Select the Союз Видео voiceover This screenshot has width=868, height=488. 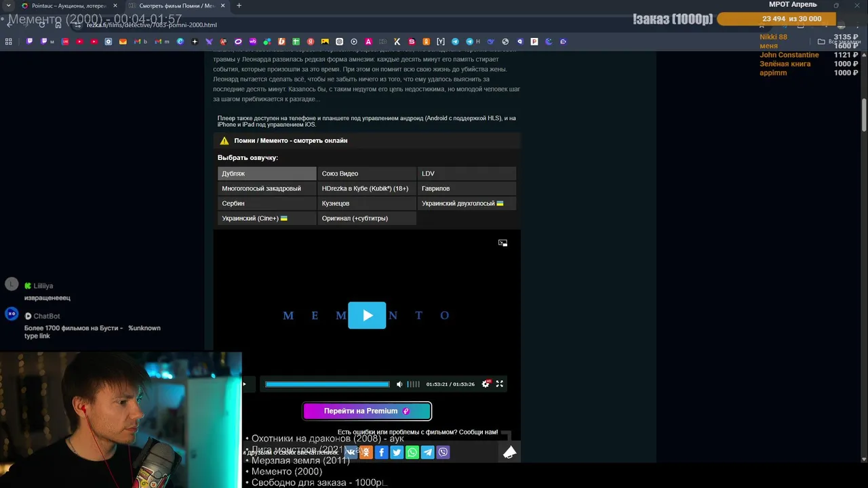coord(367,174)
